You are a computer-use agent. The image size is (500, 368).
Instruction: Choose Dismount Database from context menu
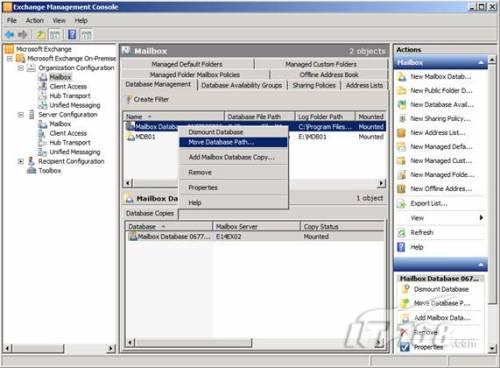[x=233, y=132]
